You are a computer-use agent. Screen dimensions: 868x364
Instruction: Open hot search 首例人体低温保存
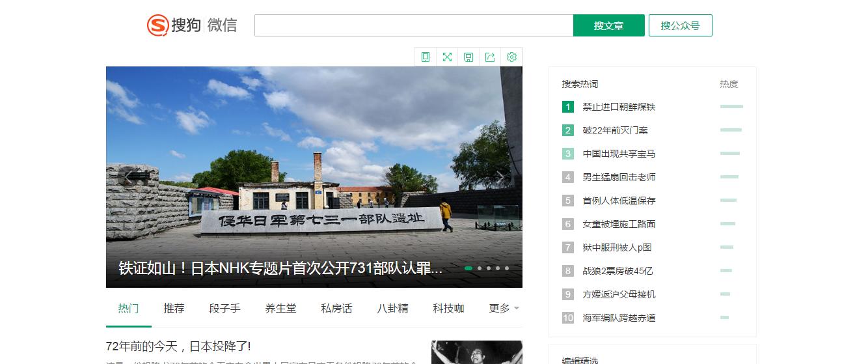pos(619,201)
